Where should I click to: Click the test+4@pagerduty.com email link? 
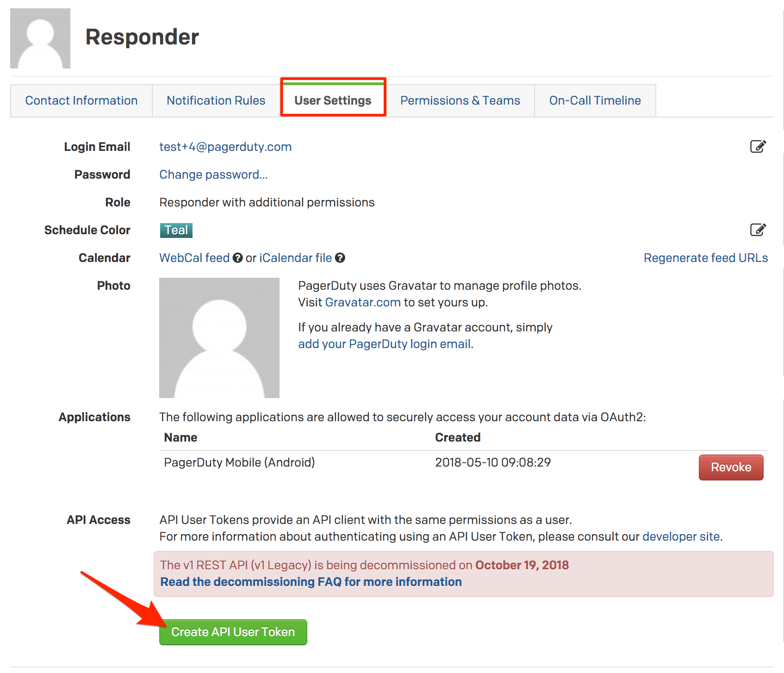coord(225,147)
